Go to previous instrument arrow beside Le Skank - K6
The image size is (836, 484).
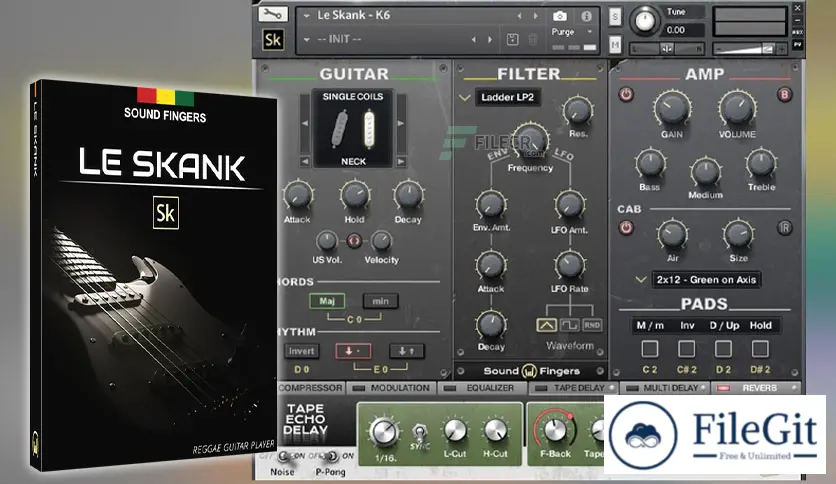pyautogui.click(x=519, y=16)
